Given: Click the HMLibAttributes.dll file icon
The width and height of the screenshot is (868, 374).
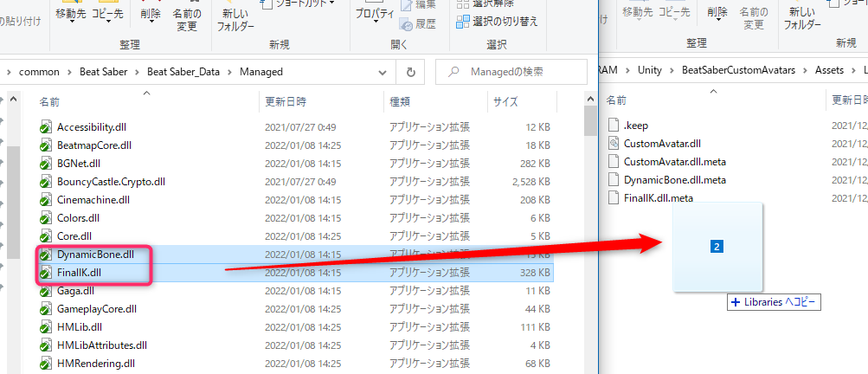Looking at the screenshot, I should coord(45,345).
